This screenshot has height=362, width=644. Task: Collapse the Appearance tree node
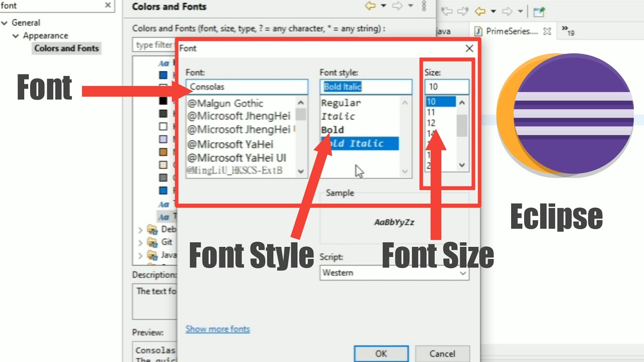pyautogui.click(x=16, y=36)
